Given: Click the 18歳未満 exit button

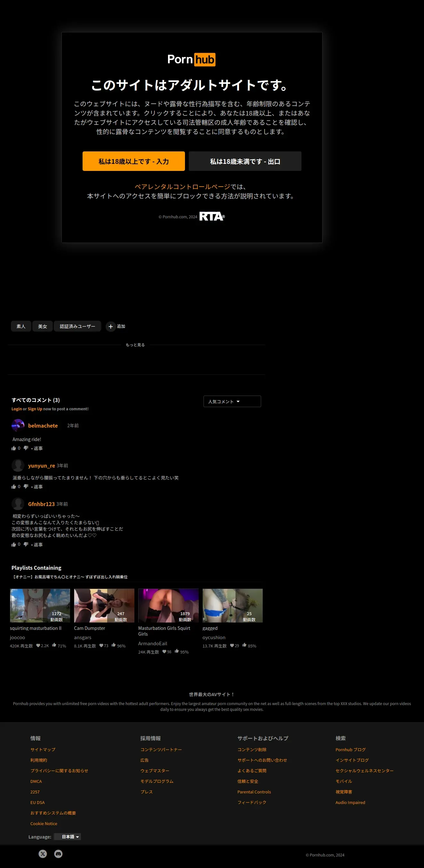Looking at the screenshot, I should coord(245,161).
